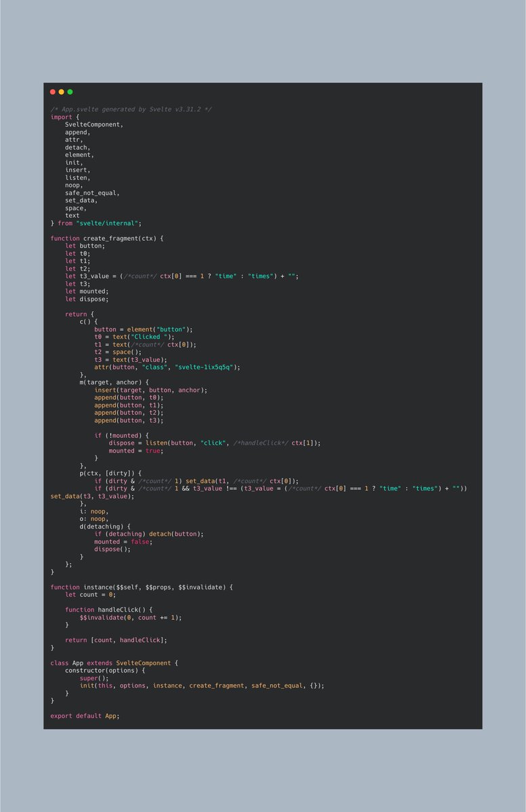Select "append," in the import list
Image resolution: width=526 pixels, height=812 pixels.
78,132
